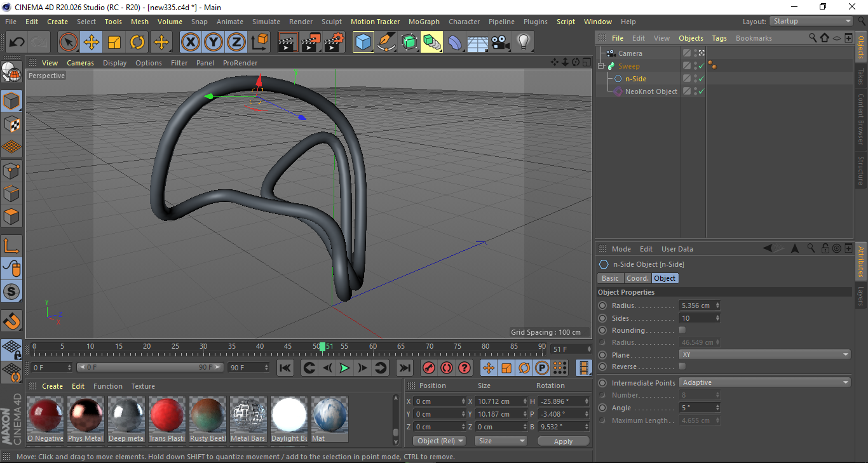Viewport: 868px width, 463px height.
Task: Open the Mesh menu
Action: (140, 22)
